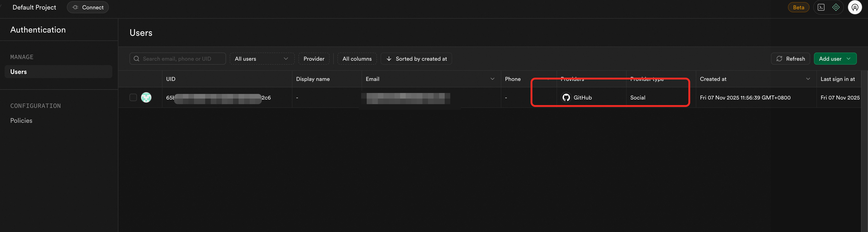Click the Provider filter button
The width and height of the screenshot is (868, 232).
[x=314, y=59]
